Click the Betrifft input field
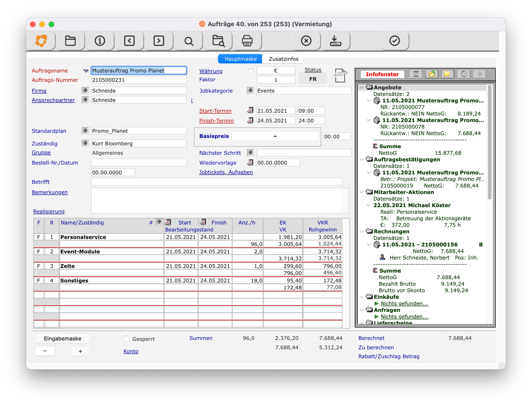 click(217, 182)
